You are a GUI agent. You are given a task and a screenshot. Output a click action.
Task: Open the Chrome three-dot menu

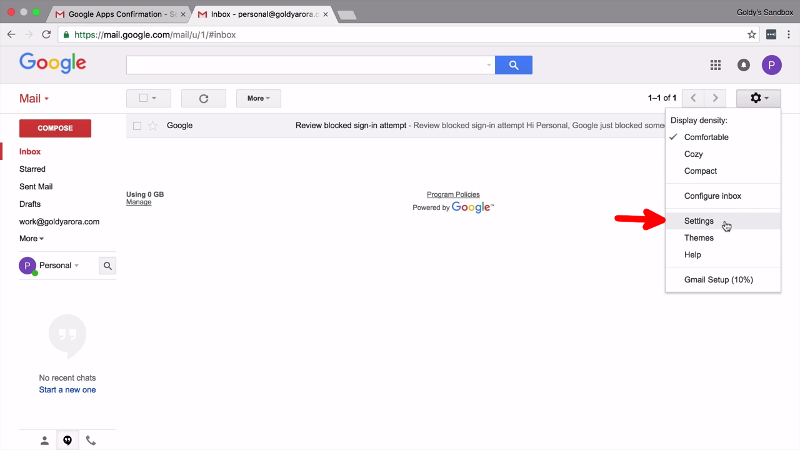click(789, 35)
